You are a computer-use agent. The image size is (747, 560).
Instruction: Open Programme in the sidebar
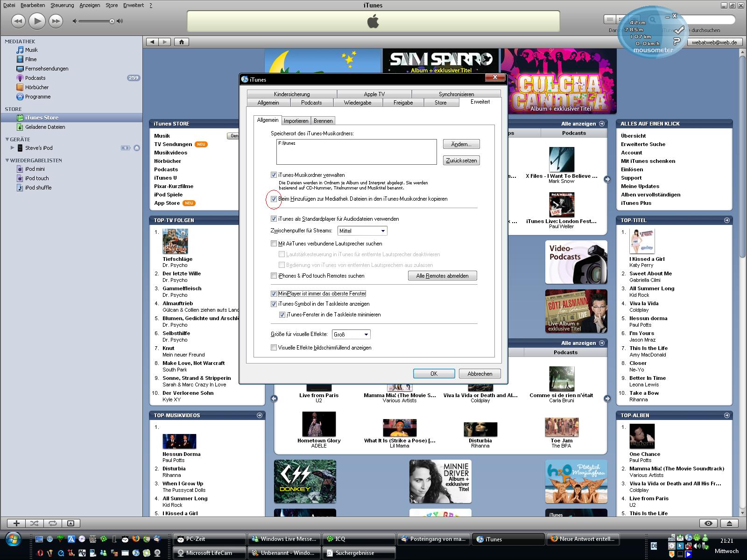pyautogui.click(x=38, y=97)
